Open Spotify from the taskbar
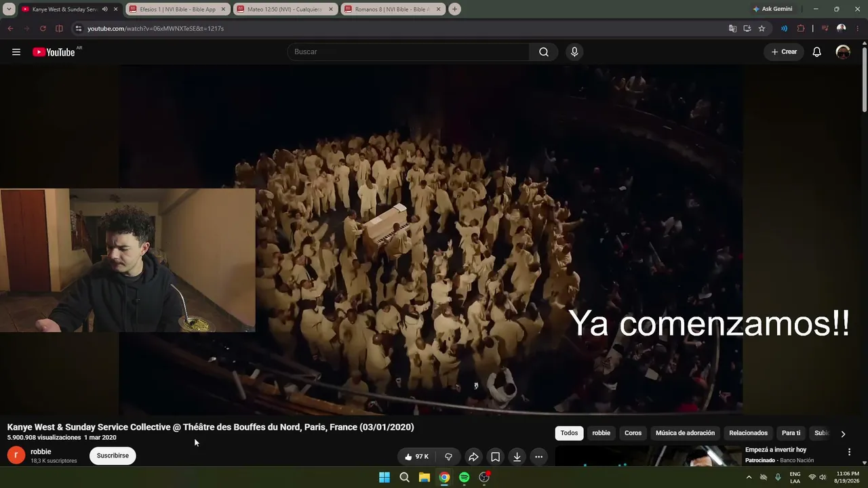Image resolution: width=868 pixels, height=488 pixels. pos(465,477)
